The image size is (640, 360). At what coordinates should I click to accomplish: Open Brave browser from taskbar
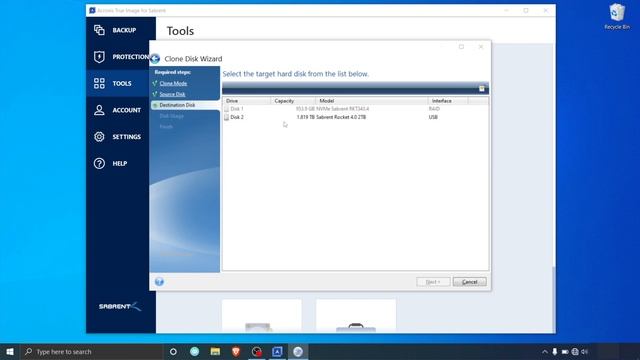(236, 351)
